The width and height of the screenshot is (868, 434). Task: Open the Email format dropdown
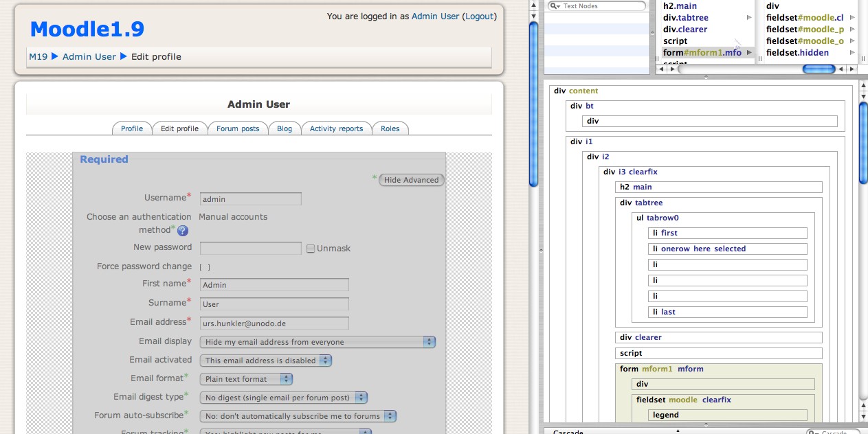click(x=246, y=379)
